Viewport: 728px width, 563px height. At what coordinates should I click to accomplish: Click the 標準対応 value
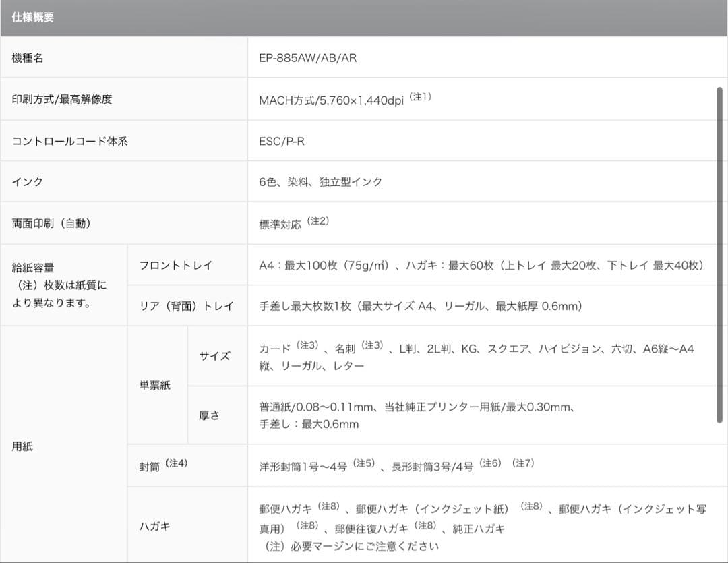280,225
